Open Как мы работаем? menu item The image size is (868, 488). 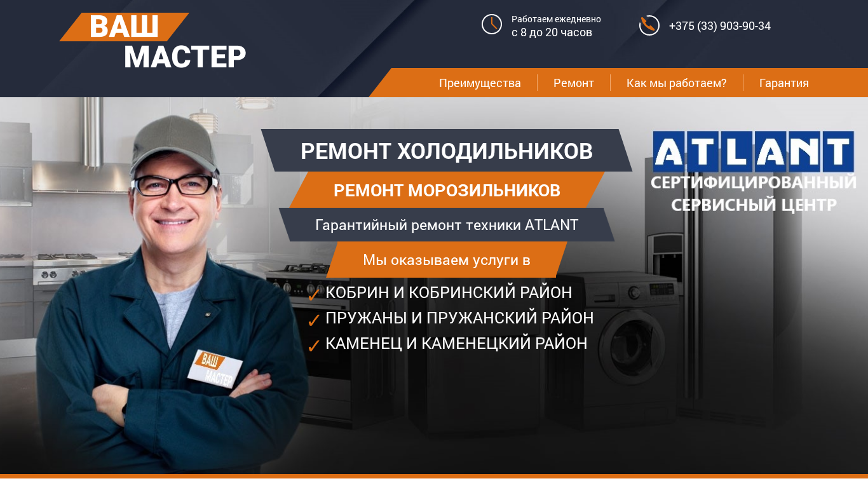click(x=676, y=83)
